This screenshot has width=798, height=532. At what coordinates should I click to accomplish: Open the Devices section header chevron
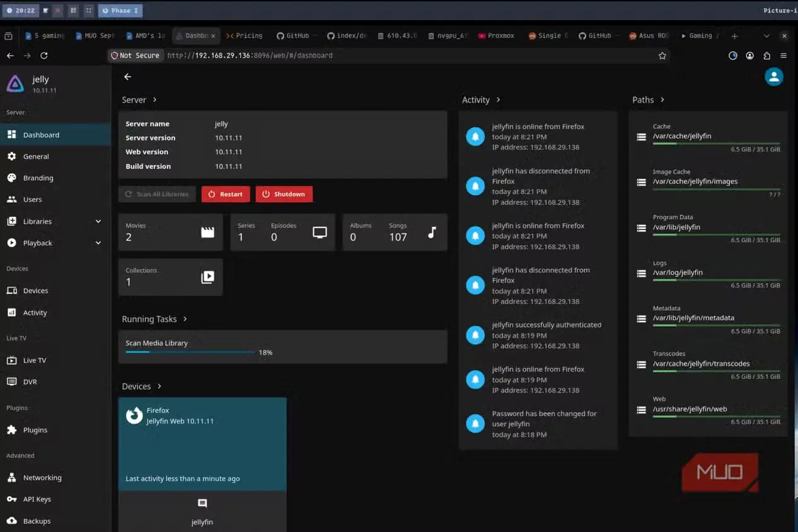[x=159, y=386]
